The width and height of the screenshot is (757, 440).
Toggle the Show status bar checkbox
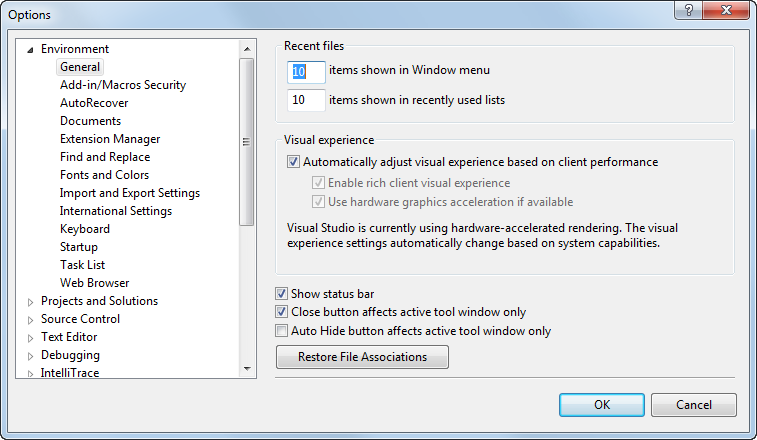coord(282,294)
